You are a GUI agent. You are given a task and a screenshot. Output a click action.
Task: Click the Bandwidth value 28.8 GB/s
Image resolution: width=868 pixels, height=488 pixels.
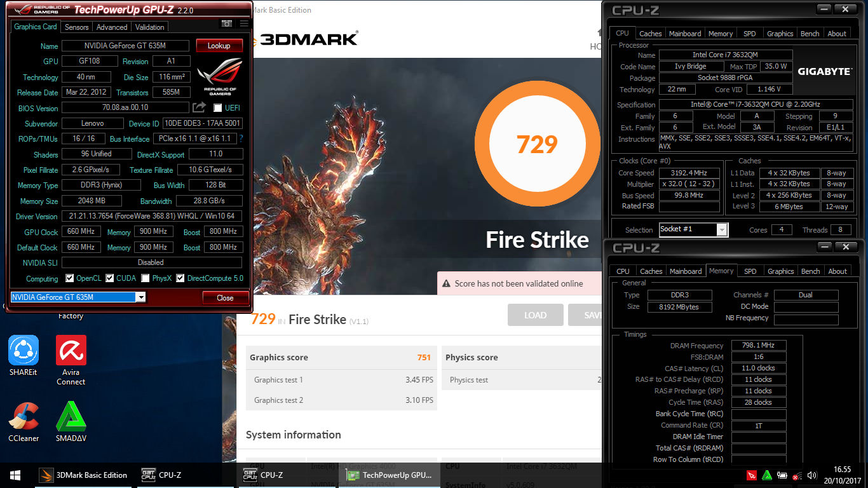(209, 201)
